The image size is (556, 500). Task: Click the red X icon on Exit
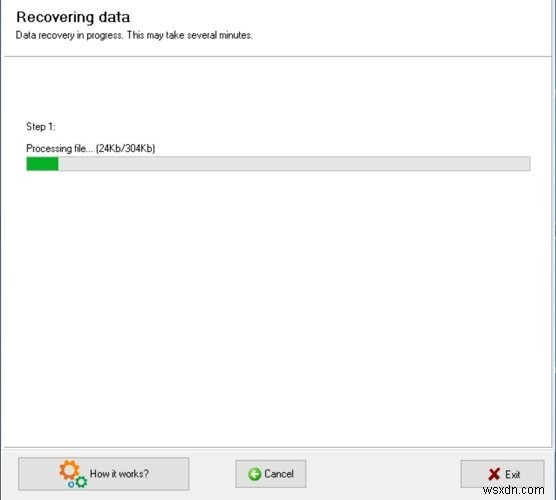(x=494, y=474)
